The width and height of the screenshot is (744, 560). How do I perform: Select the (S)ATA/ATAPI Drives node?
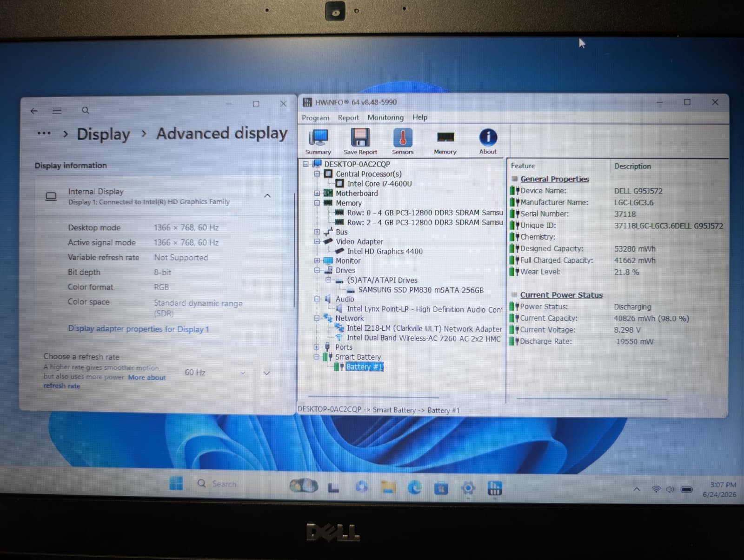click(x=382, y=280)
